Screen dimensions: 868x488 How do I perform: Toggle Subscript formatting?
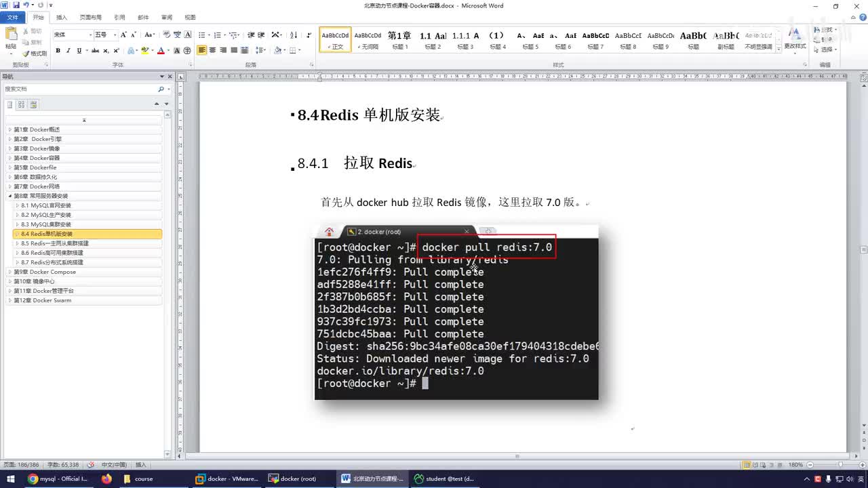[x=106, y=50]
